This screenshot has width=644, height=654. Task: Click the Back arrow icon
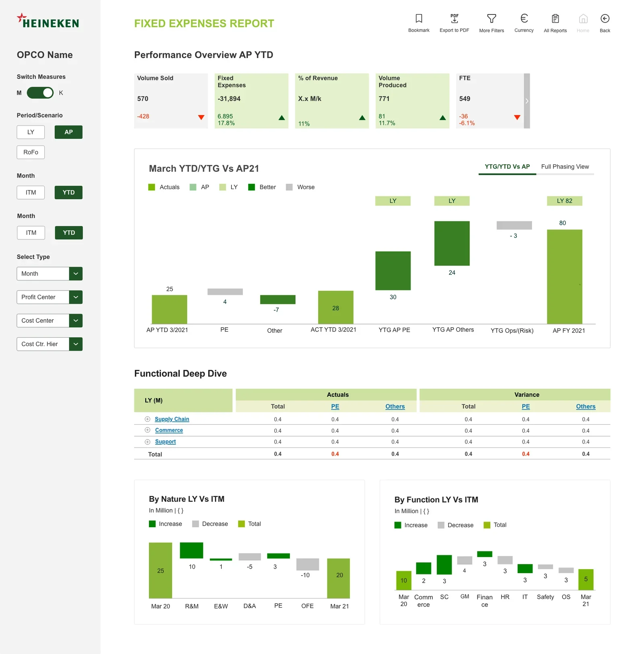[605, 19]
